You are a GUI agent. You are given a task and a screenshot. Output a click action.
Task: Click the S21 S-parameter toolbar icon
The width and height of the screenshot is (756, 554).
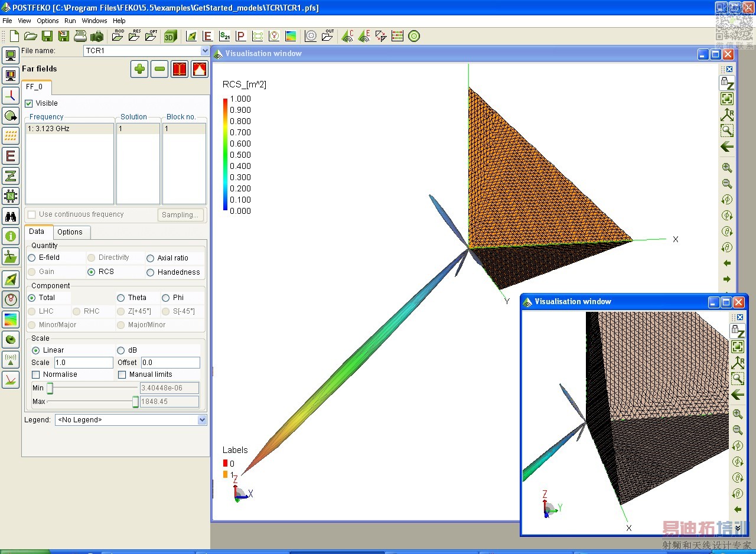click(x=224, y=36)
